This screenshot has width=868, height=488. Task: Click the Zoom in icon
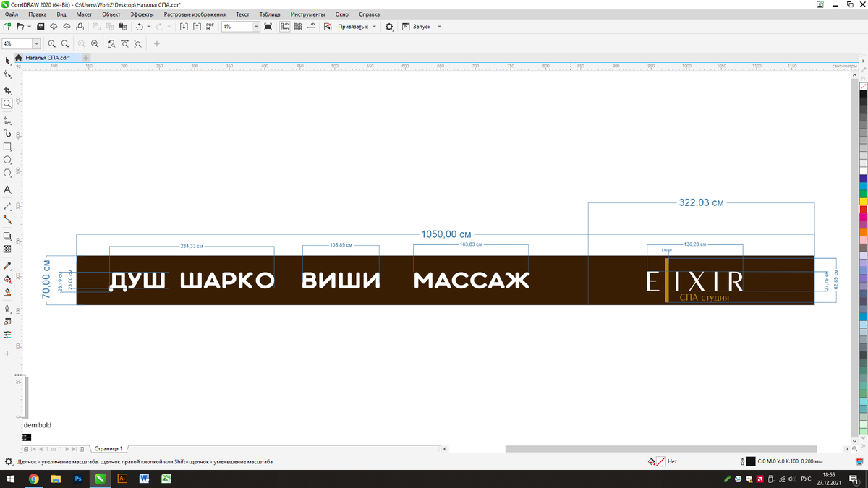coord(52,44)
